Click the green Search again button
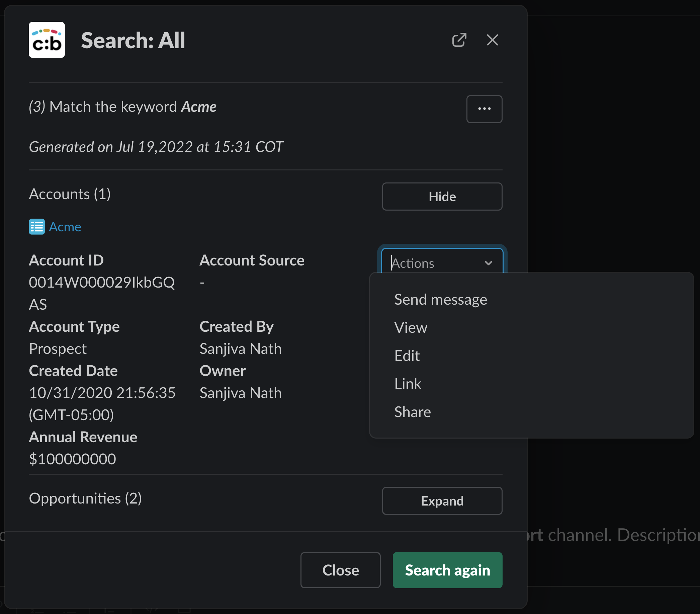700x614 pixels. [447, 570]
